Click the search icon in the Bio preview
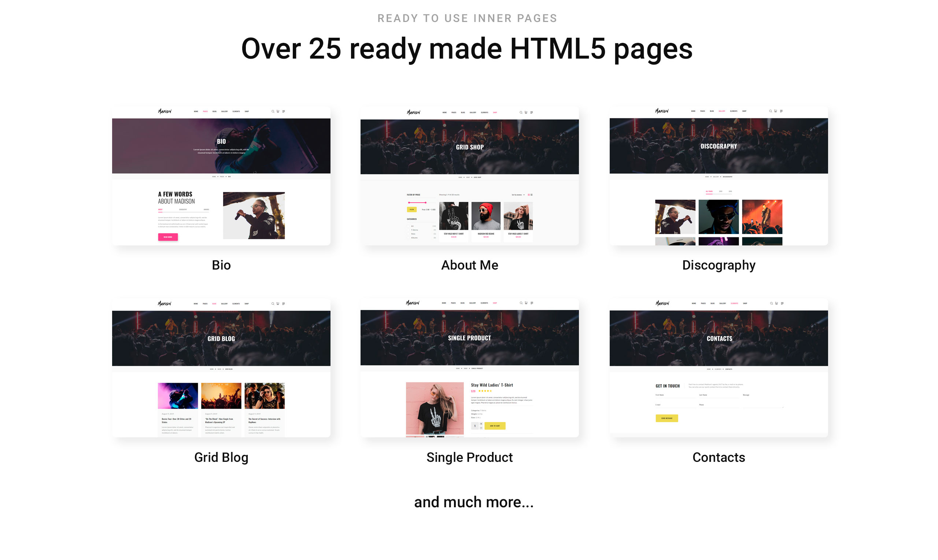Screen dimensions: 938x560 (x=273, y=112)
